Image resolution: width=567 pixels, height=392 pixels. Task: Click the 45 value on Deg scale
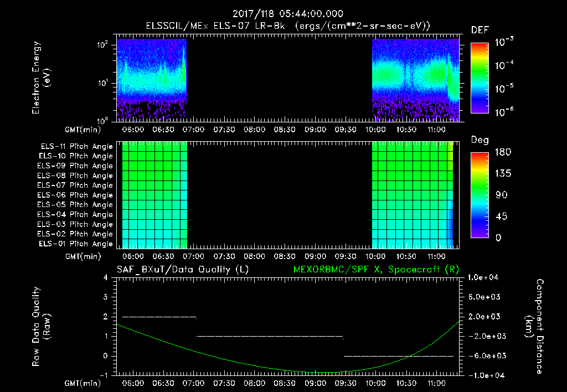pyautogui.click(x=502, y=216)
